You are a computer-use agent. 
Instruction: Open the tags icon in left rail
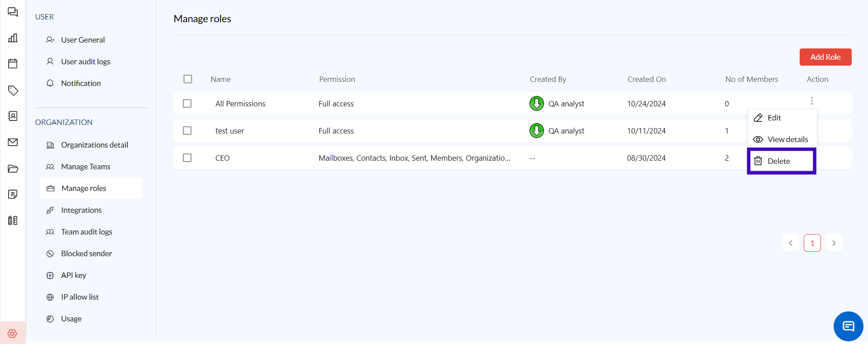pyautogui.click(x=13, y=91)
